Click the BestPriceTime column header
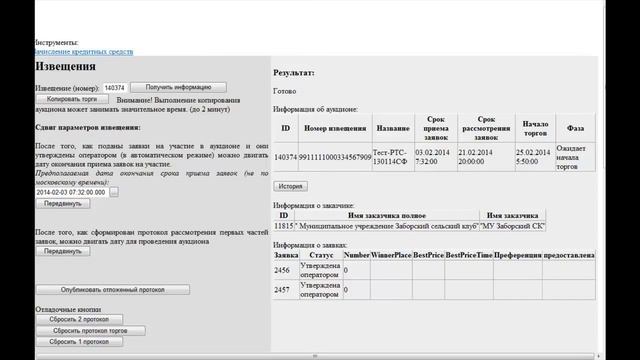Image resolution: width=640 pixels, height=360 pixels. pos(469,255)
